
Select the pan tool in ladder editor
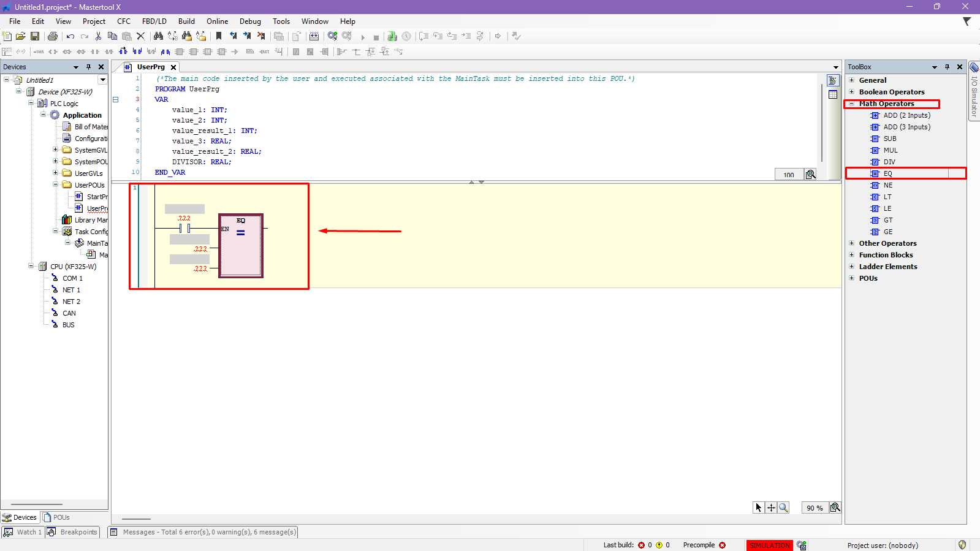771,507
